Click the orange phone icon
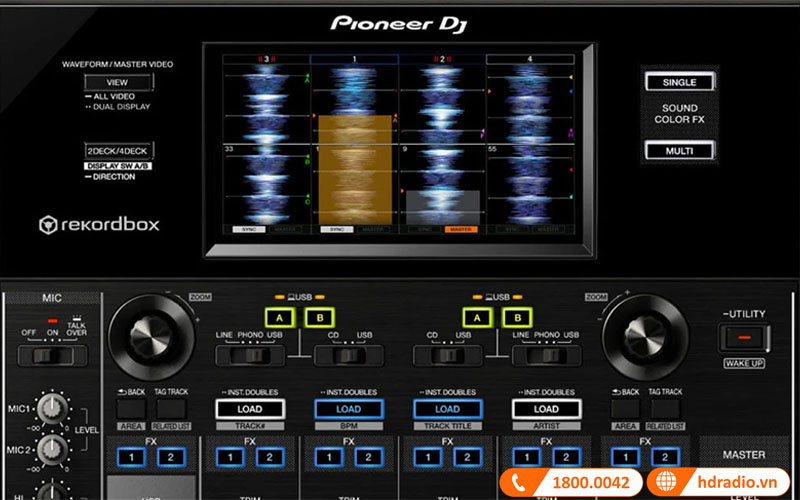800x500 pixels. pos(520,482)
